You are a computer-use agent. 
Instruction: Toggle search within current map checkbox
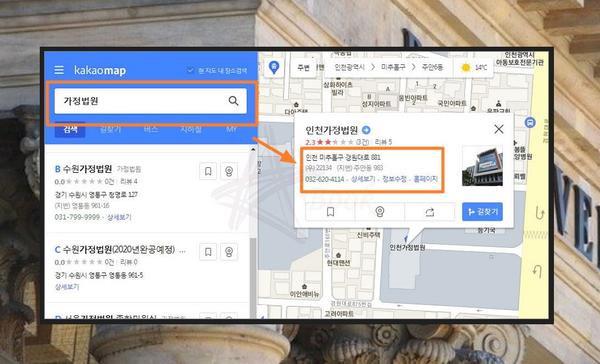pos(190,71)
